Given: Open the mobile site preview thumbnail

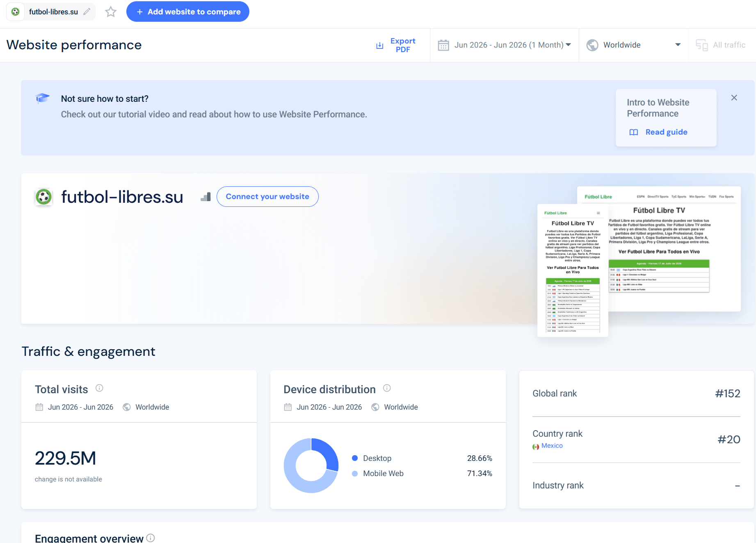Looking at the screenshot, I should 573,270.
